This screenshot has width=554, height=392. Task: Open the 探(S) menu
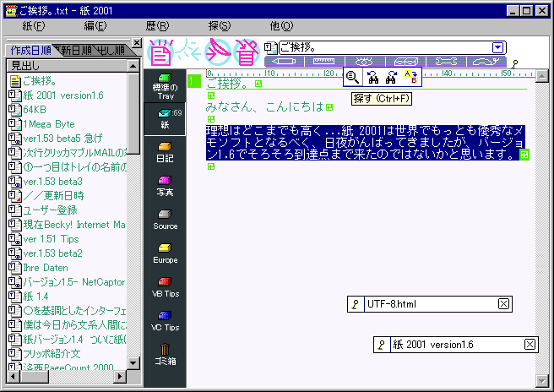coord(220,26)
